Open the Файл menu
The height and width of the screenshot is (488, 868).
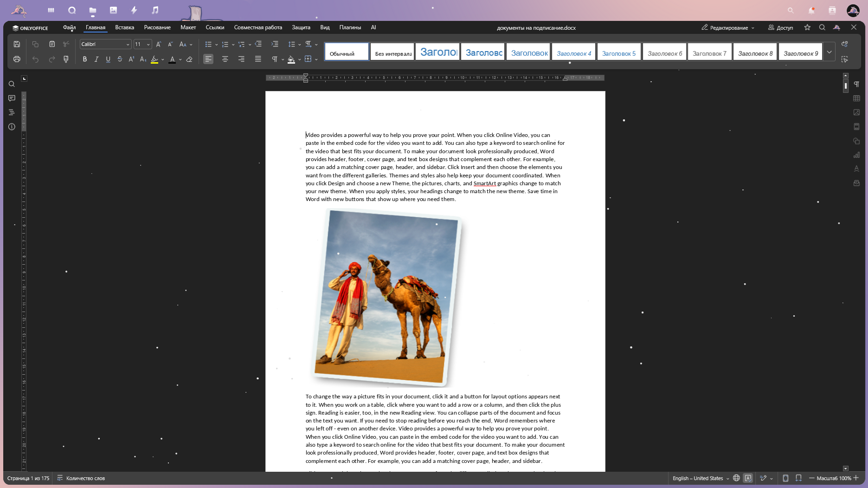click(x=69, y=27)
